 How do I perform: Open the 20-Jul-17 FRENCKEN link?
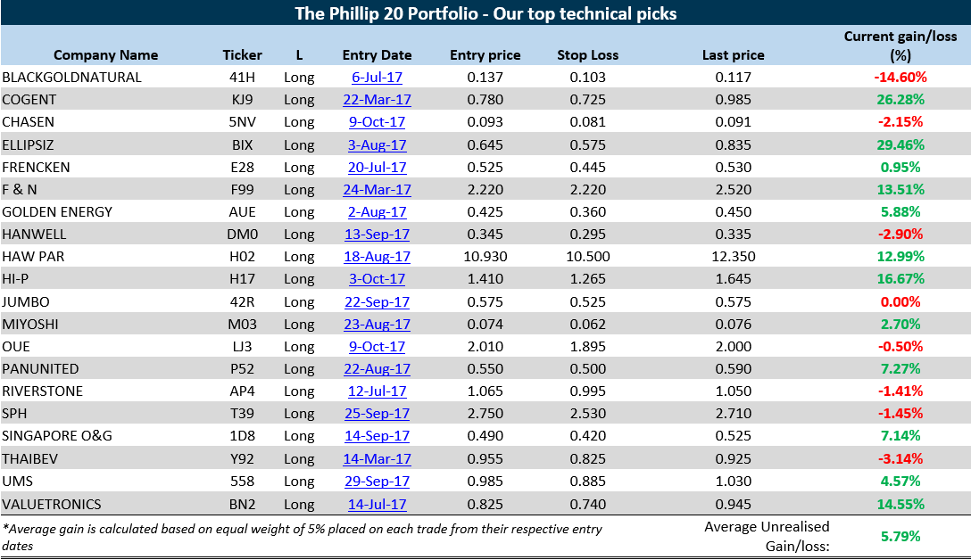(377, 167)
